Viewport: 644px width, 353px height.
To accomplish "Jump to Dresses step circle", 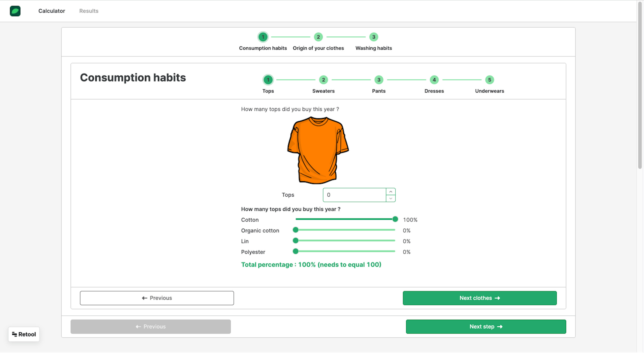I will pos(434,80).
